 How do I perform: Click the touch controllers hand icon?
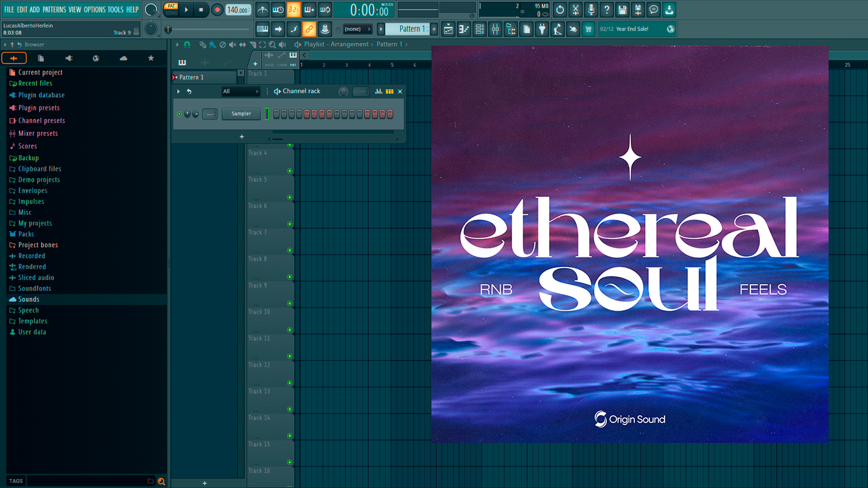[x=573, y=29]
